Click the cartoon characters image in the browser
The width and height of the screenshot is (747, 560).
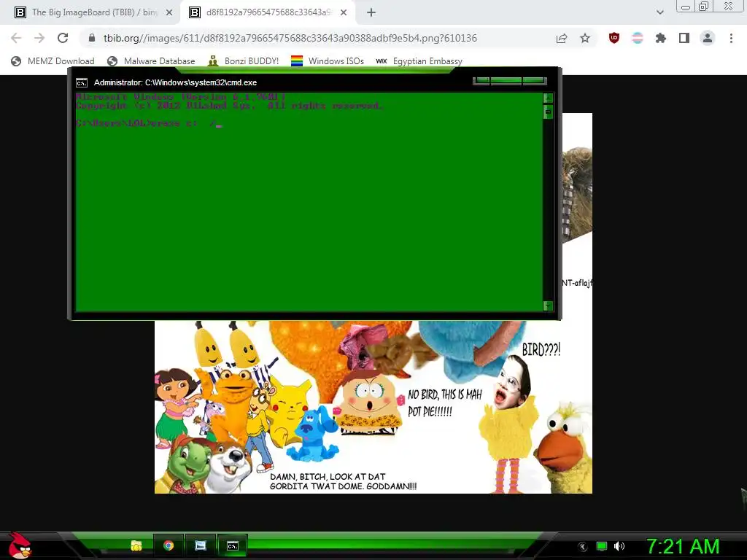pyautogui.click(x=373, y=407)
